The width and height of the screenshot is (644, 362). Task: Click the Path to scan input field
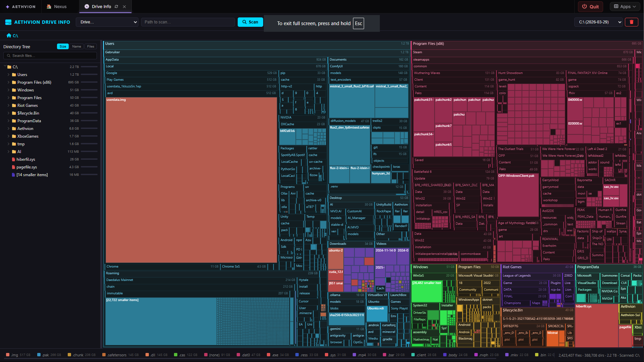[x=188, y=22]
